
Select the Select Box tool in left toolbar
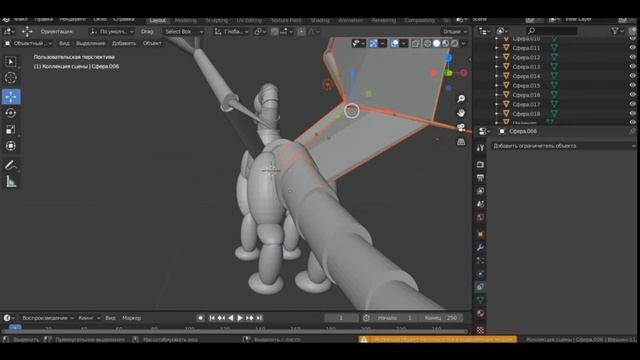pos(11,62)
